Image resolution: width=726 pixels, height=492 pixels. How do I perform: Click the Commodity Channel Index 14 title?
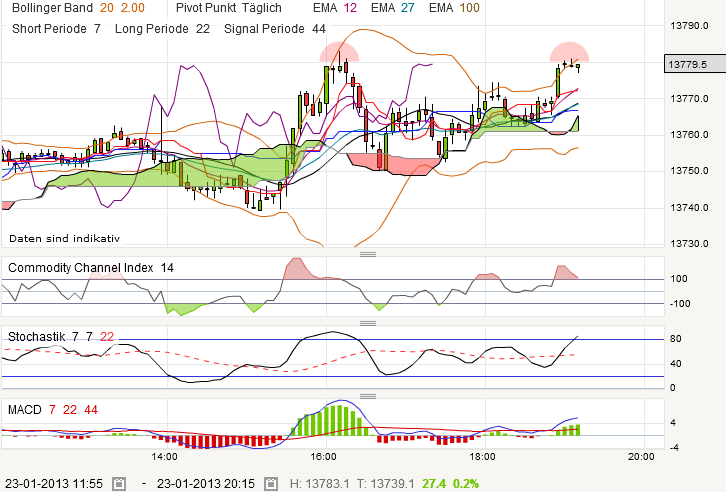click(x=91, y=268)
